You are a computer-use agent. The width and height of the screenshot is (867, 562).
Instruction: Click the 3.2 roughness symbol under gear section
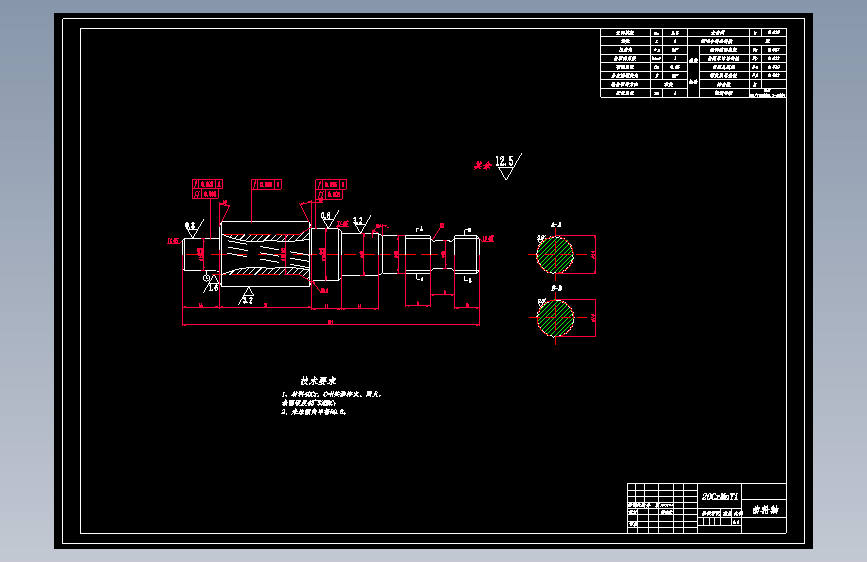click(x=247, y=296)
